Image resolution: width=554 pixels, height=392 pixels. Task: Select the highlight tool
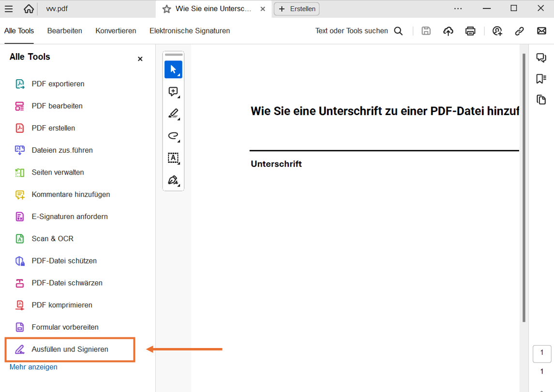(x=172, y=114)
